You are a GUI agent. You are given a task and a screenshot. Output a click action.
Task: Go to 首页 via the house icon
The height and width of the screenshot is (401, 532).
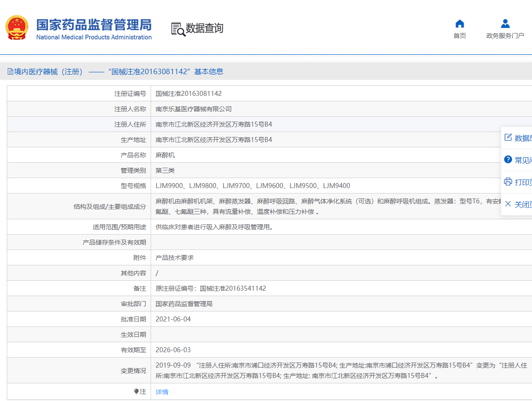pos(460,24)
